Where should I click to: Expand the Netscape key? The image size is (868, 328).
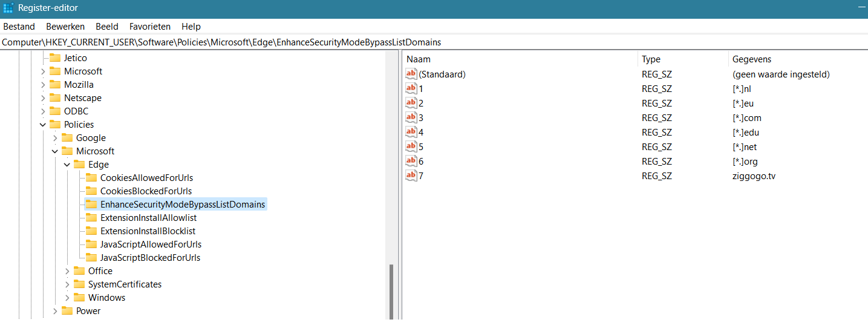click(x=43, y=98)
